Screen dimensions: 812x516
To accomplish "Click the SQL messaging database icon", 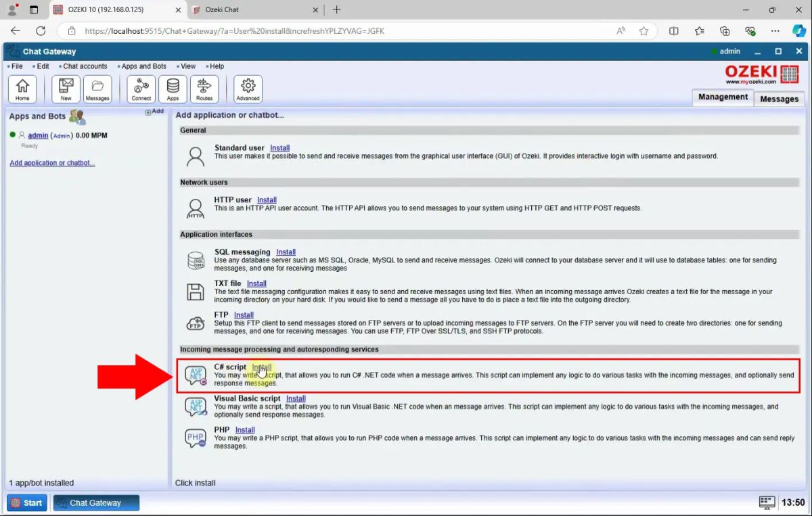I will coord(196,260).
